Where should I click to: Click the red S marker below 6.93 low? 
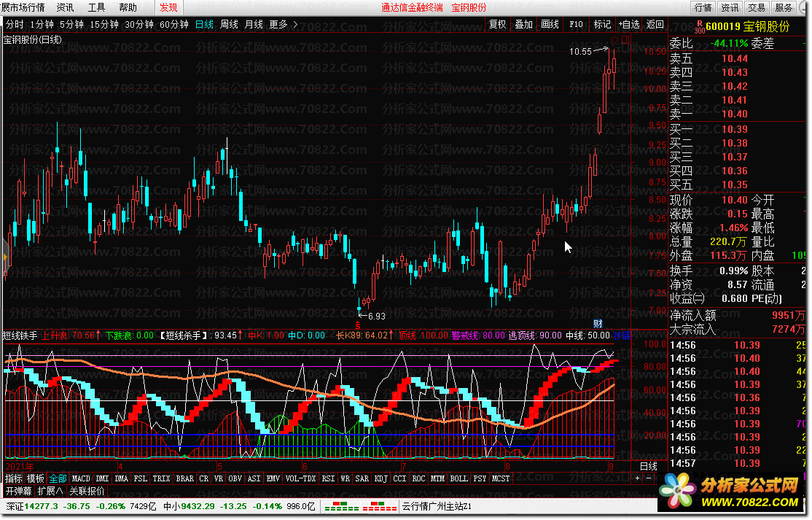click(x=357, y=325)
